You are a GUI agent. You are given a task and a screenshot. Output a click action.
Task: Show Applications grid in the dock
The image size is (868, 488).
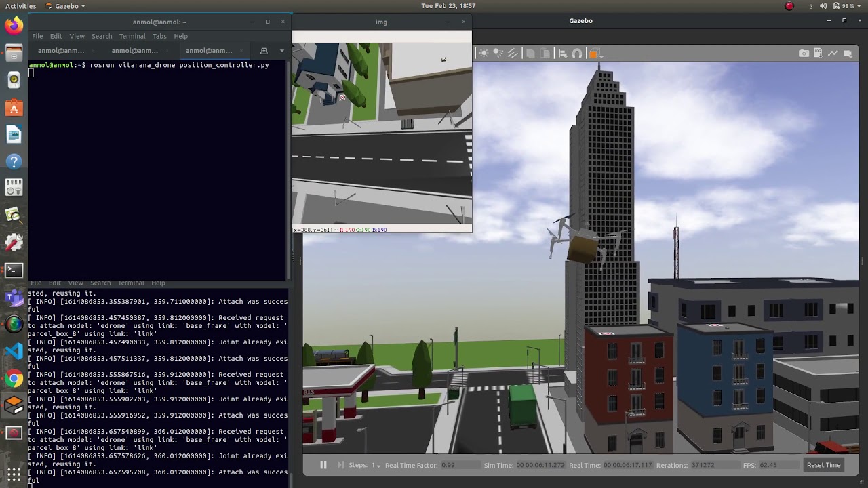coord(14,474)
